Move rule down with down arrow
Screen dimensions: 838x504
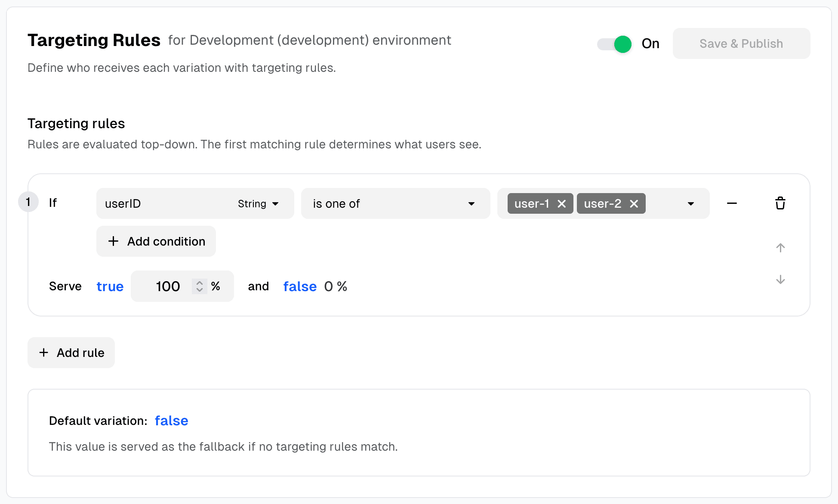click(x=780, y=280)
